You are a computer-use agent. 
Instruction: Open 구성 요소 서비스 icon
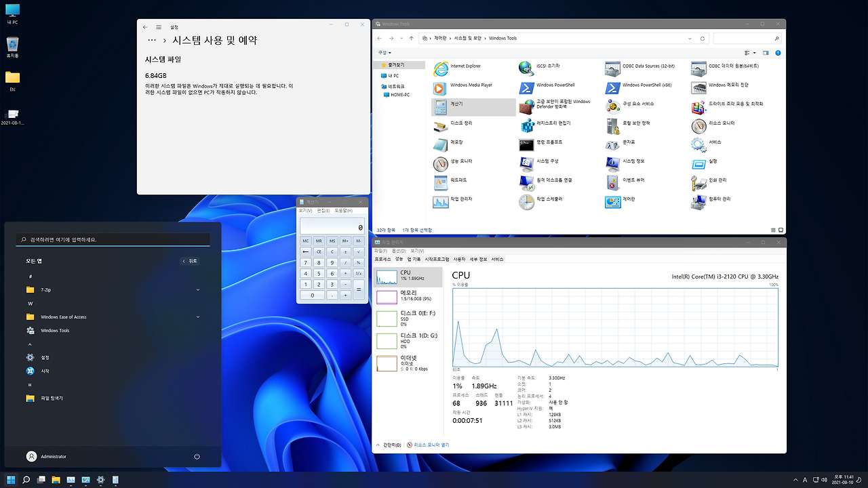click(612, 106)
